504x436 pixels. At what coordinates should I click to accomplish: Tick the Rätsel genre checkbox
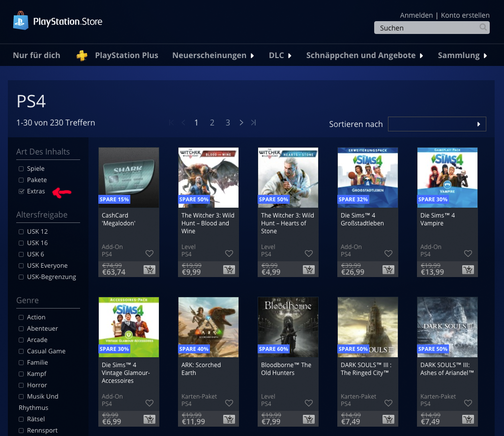coord(21,419)
